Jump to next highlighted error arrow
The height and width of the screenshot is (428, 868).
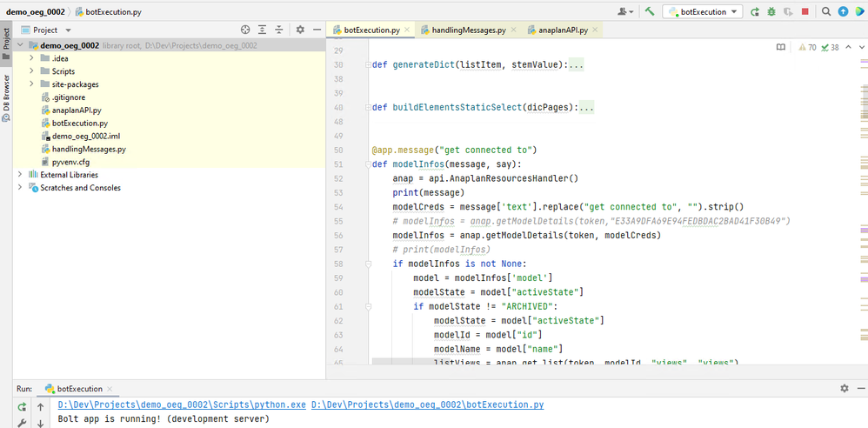coord(861,48)
